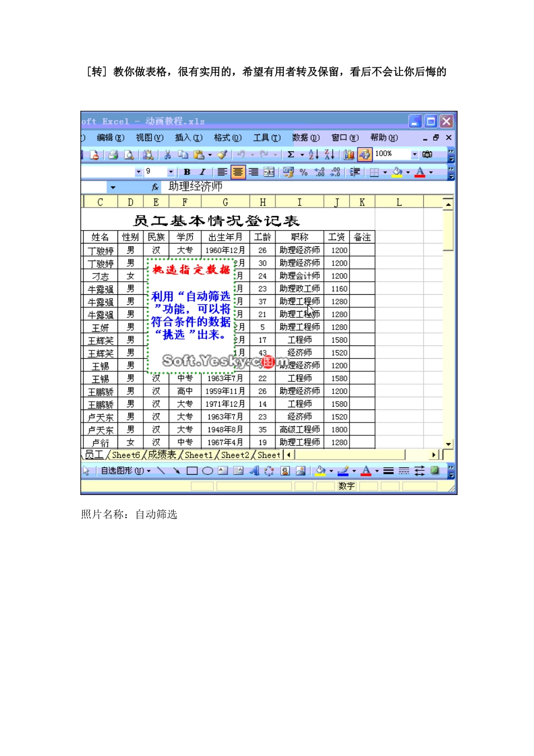This screenshot has width=534, height=756.
Task: Apply Currency style formatting
Action: 288,172
